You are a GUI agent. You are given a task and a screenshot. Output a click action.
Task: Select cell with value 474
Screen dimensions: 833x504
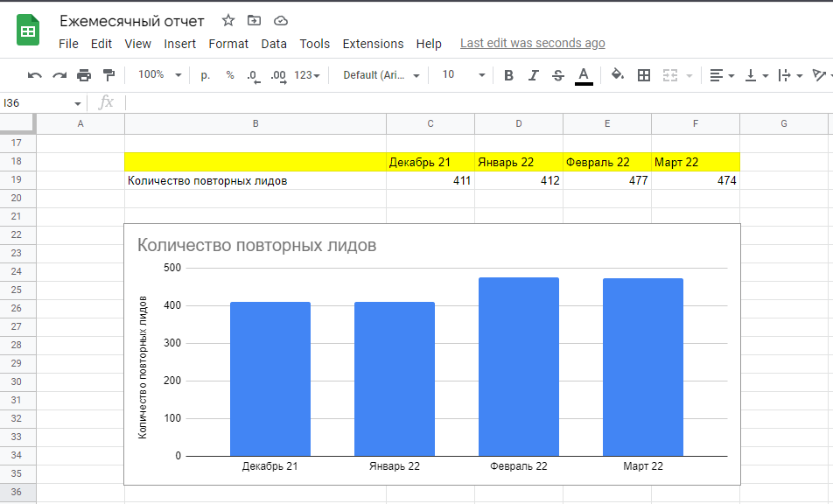696,180
